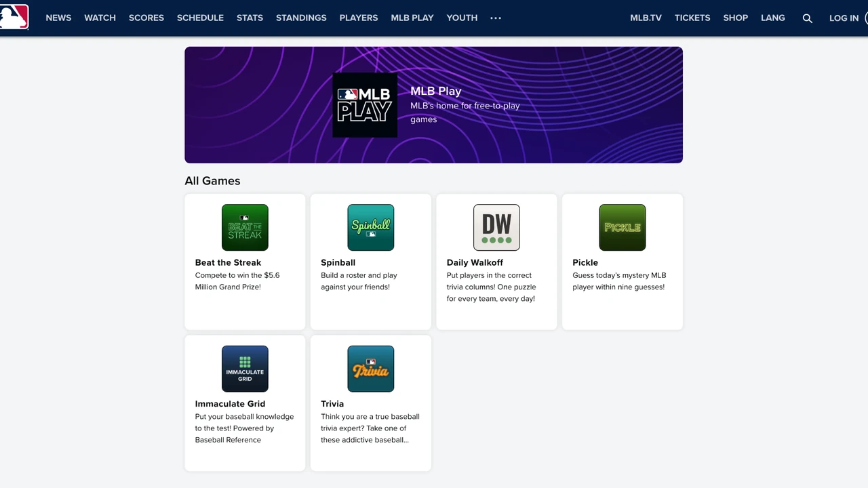Open the Watch menu
Viewport: 868px width, 488px height.
click(100, 18)
